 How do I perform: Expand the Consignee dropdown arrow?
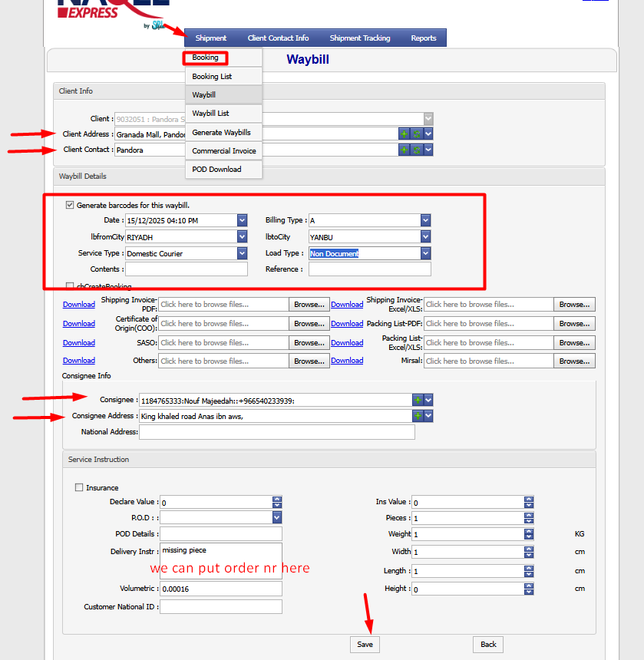click(x=428, y=401)
